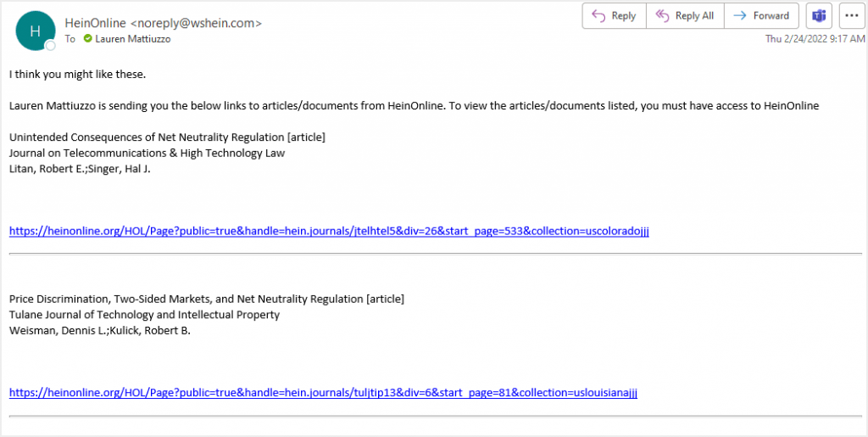Open the Microsoft Teams share icon
This screenshot has height=437, width=868.
point(819,16)
